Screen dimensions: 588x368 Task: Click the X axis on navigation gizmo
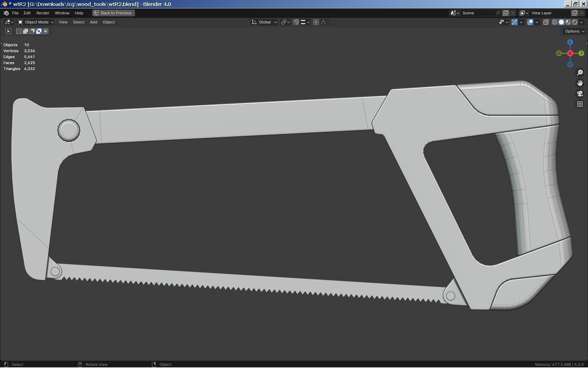point(570,53)
